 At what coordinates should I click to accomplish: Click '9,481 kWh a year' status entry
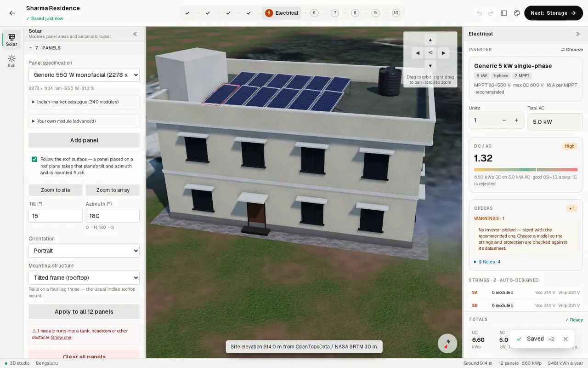565,363
